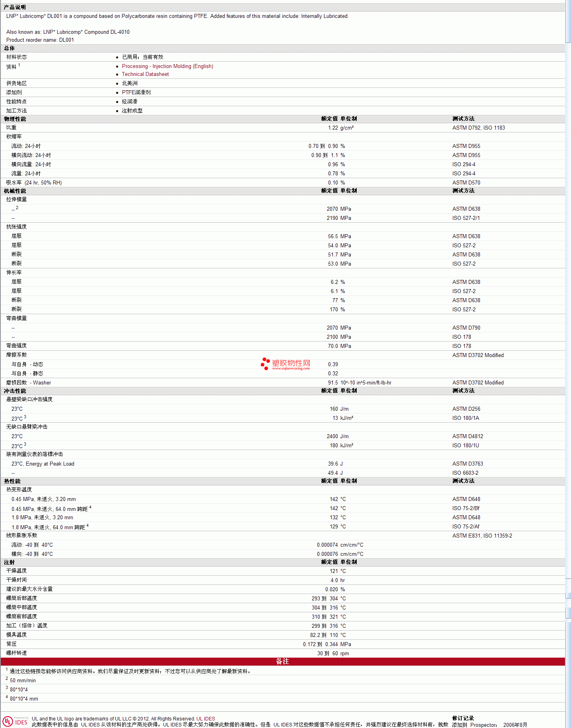Click the 0.000074 expansion coefficient value
The width and height of the screenshot is (571, 728).
pyautogui.click(x=327, y=545)
